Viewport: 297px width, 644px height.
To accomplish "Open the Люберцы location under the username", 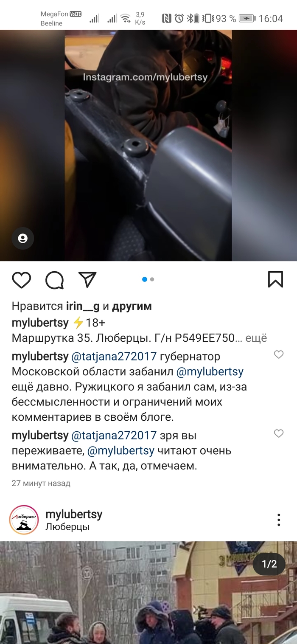I will pyautogui.click(x=67, y=527).
